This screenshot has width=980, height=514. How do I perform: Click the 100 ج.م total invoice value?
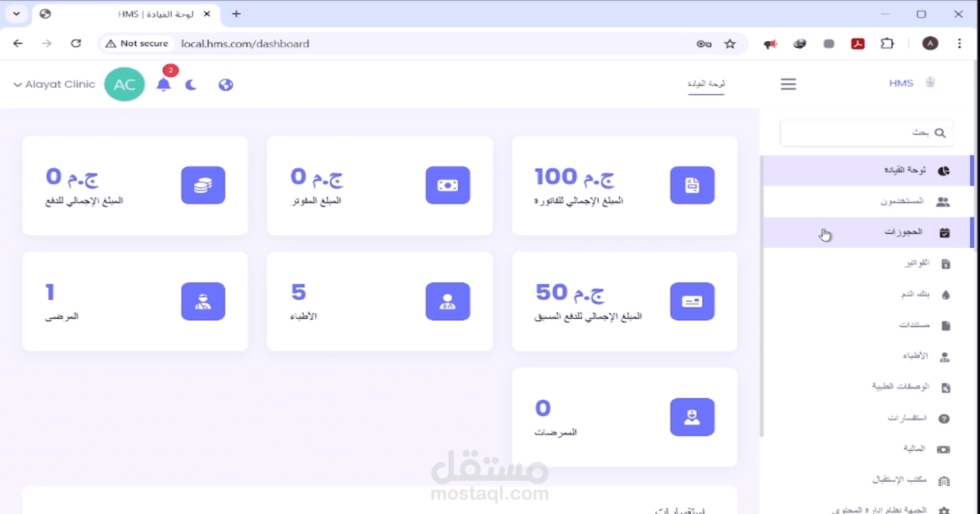coord(575,177)
